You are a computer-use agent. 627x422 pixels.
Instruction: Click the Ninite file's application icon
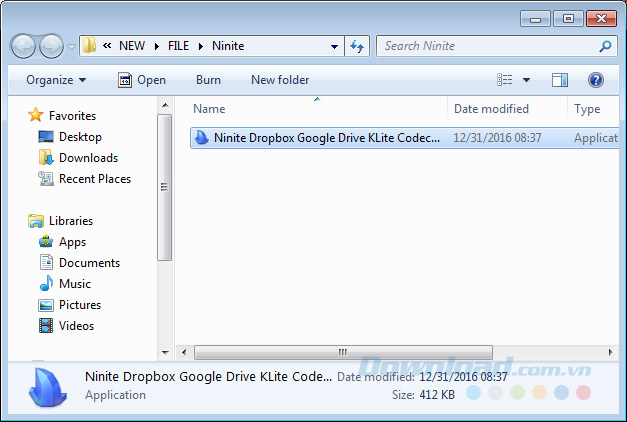pyautogui.click(x=202, y=138)
